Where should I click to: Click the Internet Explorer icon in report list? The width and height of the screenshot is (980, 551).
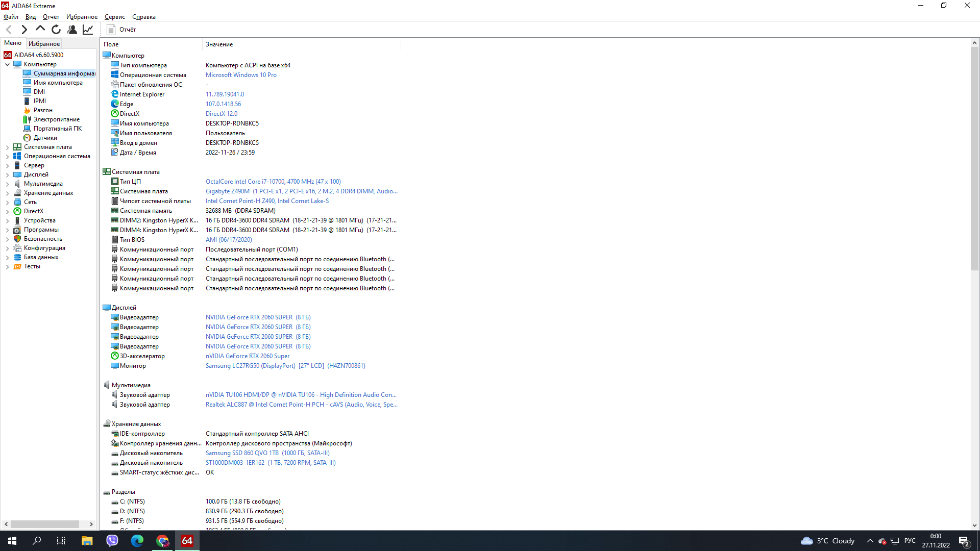(115, 94)
